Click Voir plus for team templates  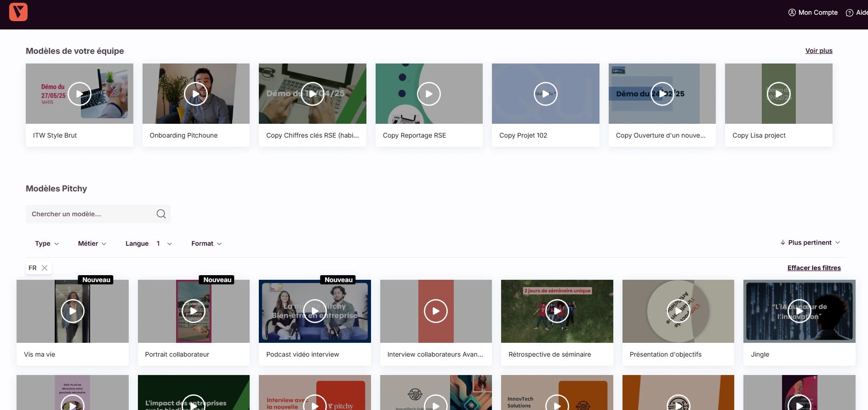(x=819, y=51)
